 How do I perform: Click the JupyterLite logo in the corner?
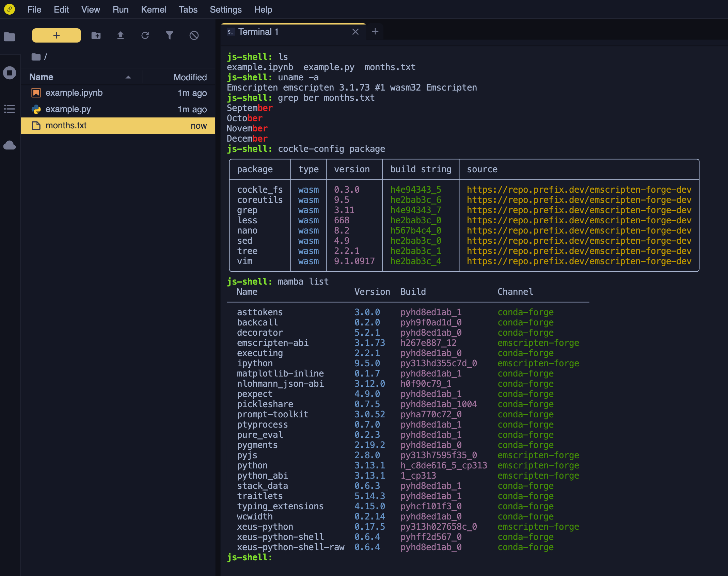point(9,10)
